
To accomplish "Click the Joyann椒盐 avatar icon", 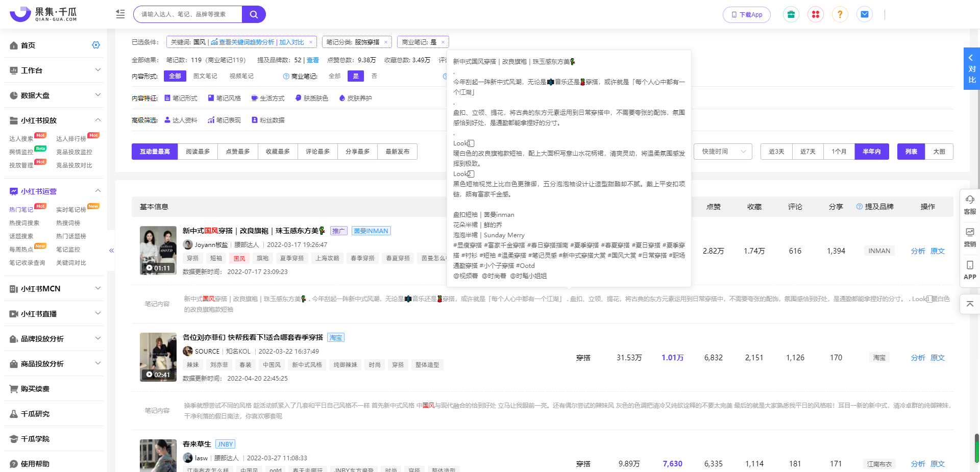I will [x=188, y=244].
